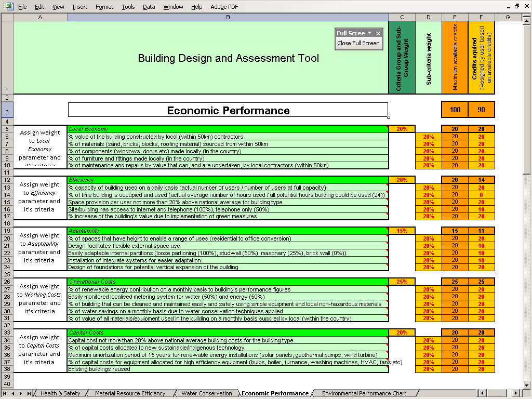Click 'Assign weight to Efficiency' note cell

tap(40, 198)
